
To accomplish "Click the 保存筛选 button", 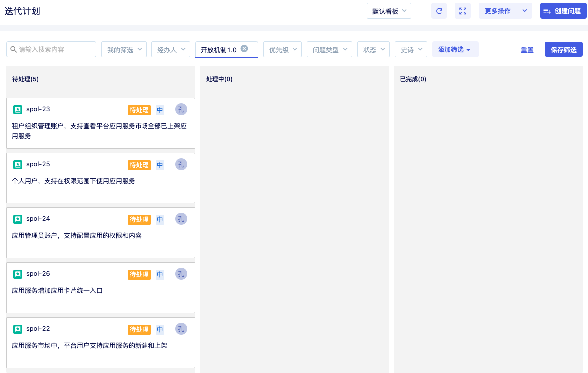I will pos(563,49).
